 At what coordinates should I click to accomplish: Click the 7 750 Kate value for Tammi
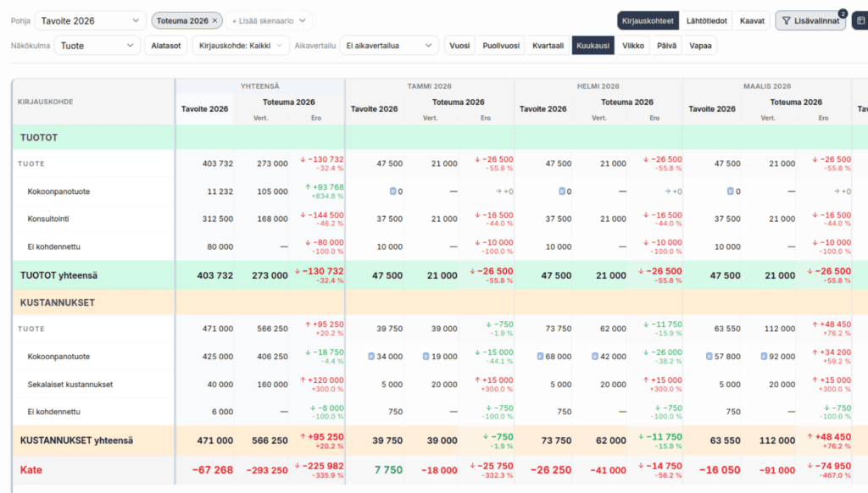(x=388, y=470)
